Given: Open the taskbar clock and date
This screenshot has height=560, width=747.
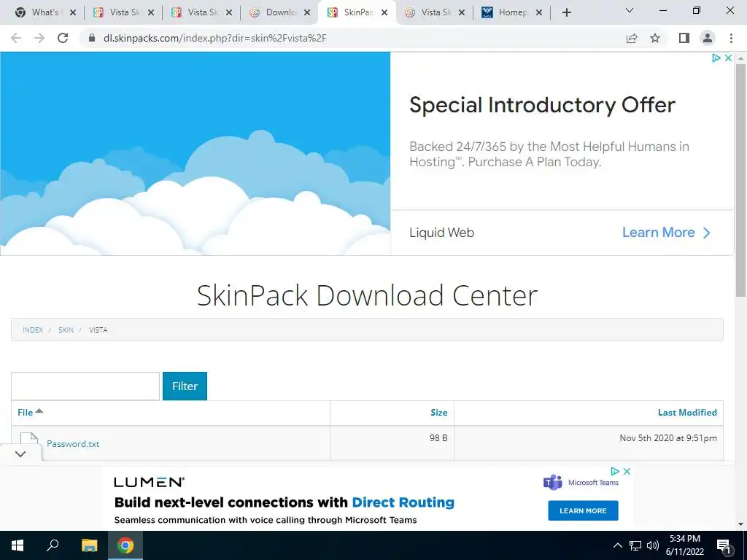Looking at the screenshot, I should 685,545.
